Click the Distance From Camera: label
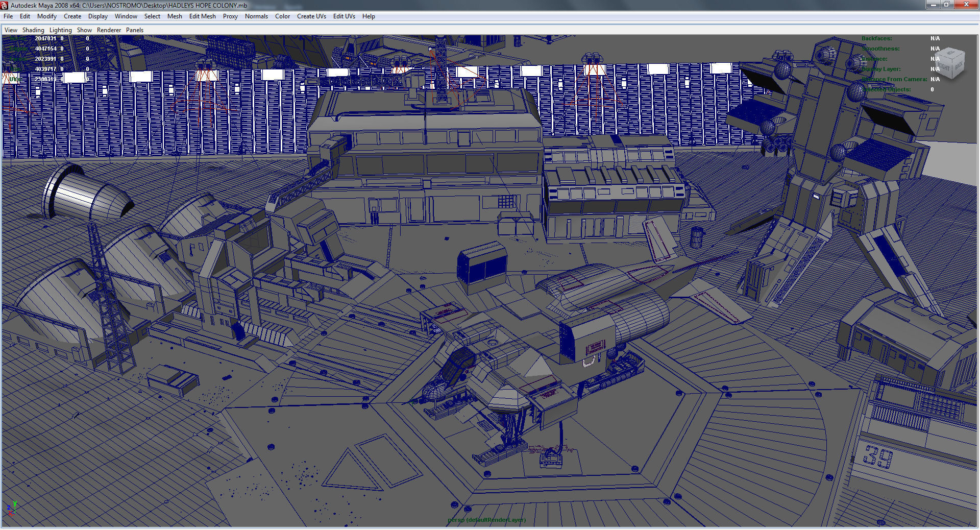 (894, 79)
